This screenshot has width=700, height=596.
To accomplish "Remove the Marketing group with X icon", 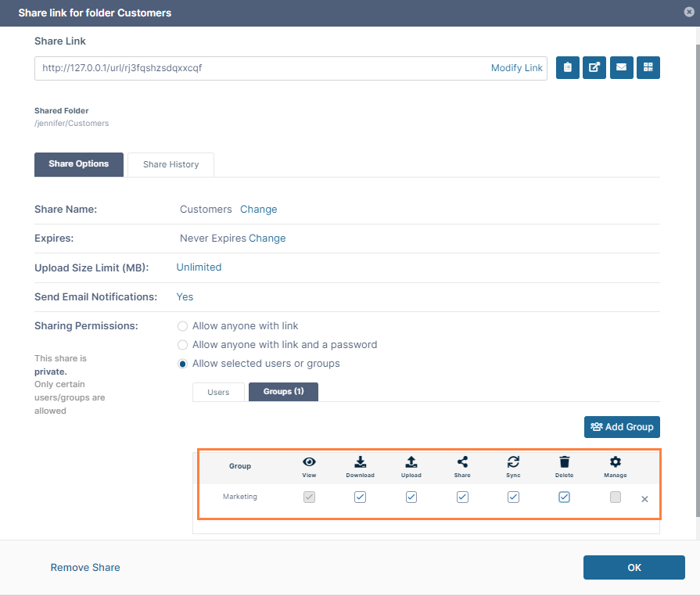I will [x=644, y=499].
